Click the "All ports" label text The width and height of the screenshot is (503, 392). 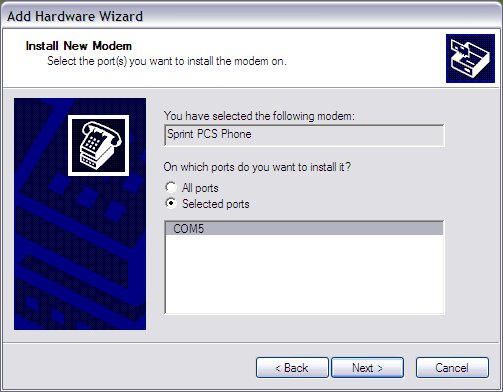point(200,188)
